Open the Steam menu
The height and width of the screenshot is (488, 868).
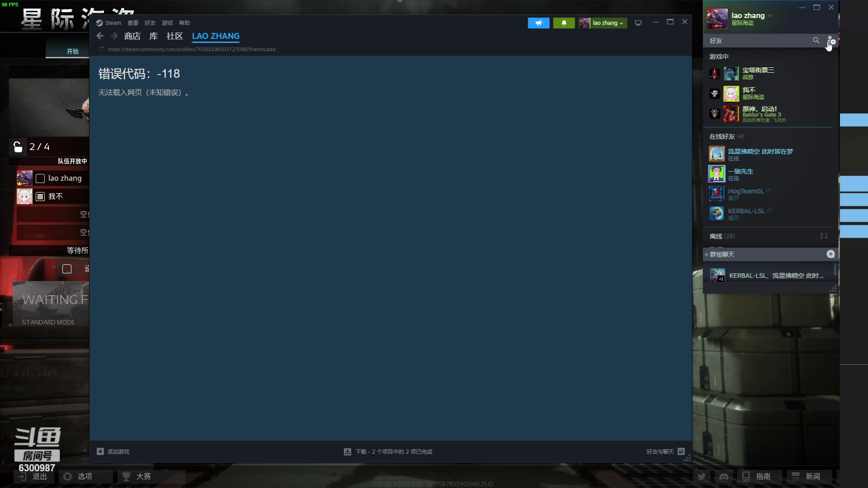point(113,23)
